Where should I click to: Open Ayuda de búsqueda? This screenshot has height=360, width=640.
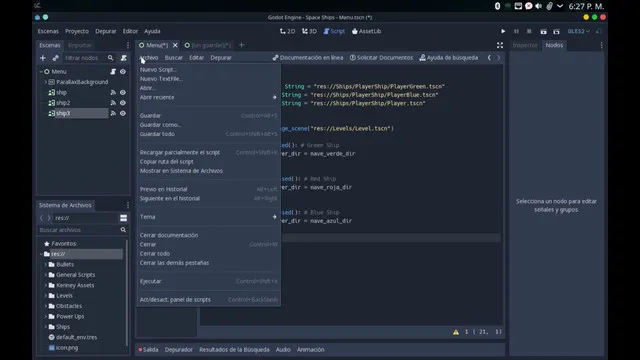pyautogui.click(x=449, y=58)
